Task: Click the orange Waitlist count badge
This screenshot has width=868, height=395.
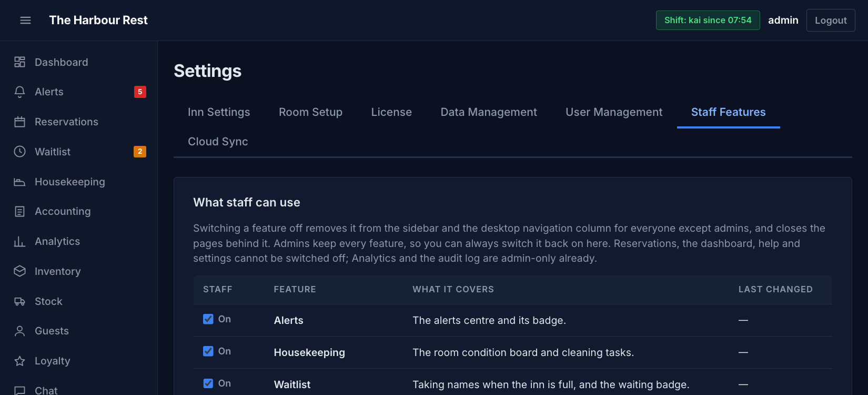Action: click(140, 152)
